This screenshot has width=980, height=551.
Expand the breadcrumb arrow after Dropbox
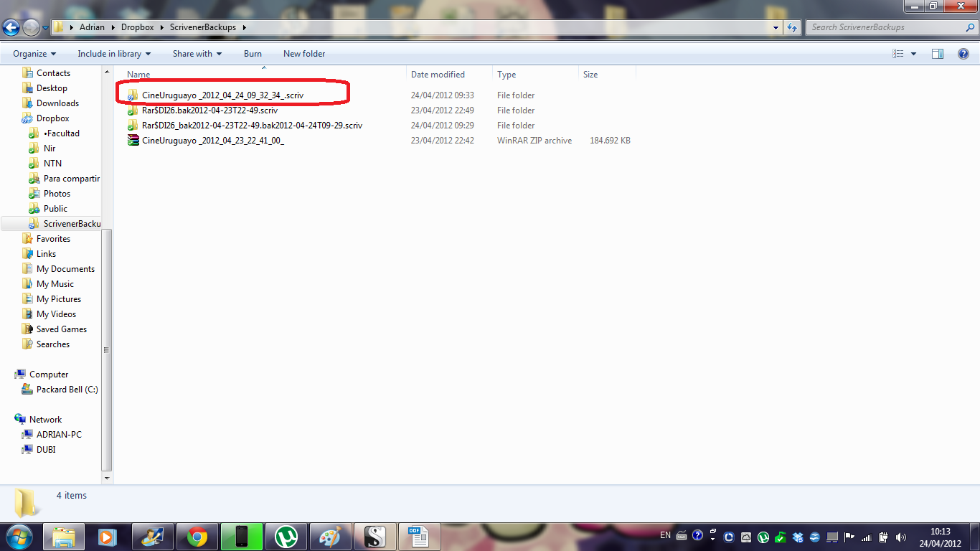point(161,27)
